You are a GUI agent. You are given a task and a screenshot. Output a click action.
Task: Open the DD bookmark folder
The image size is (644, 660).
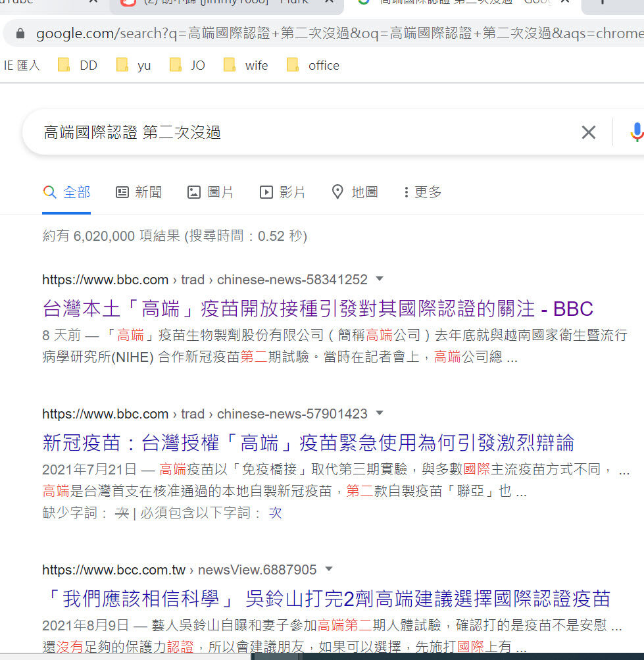coord(78,65)
